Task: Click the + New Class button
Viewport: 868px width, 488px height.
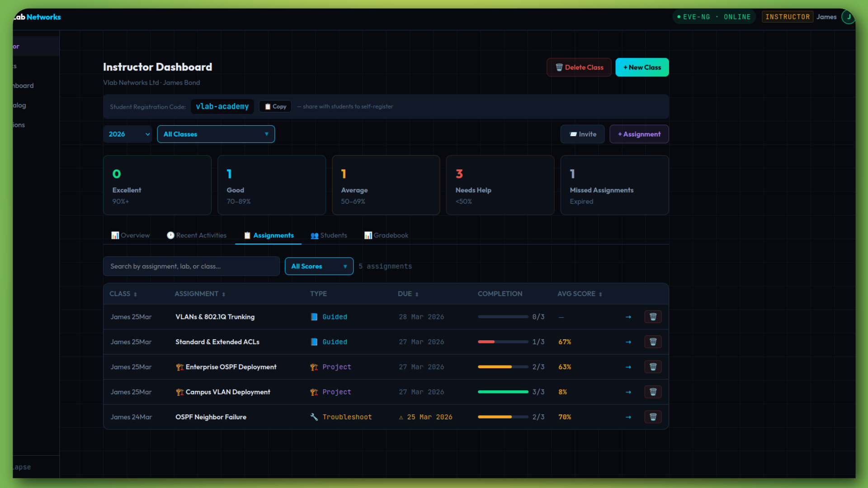Action: 642,67
